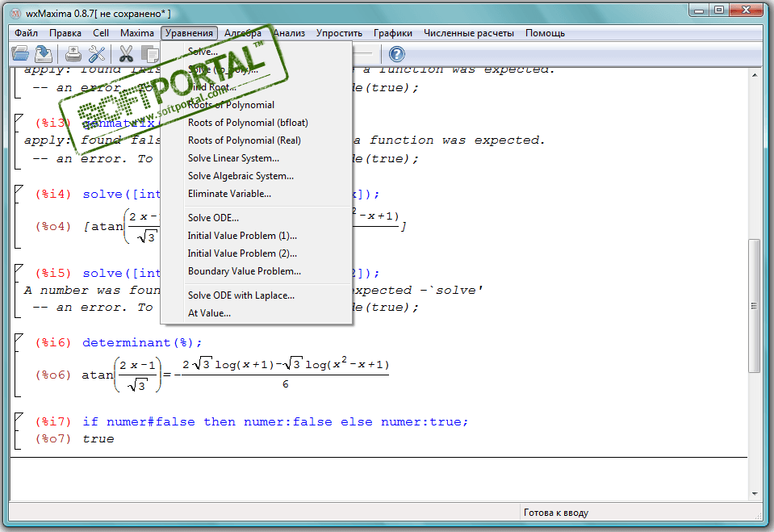Collapse the %i5 cell bracket

coord(19,269)
